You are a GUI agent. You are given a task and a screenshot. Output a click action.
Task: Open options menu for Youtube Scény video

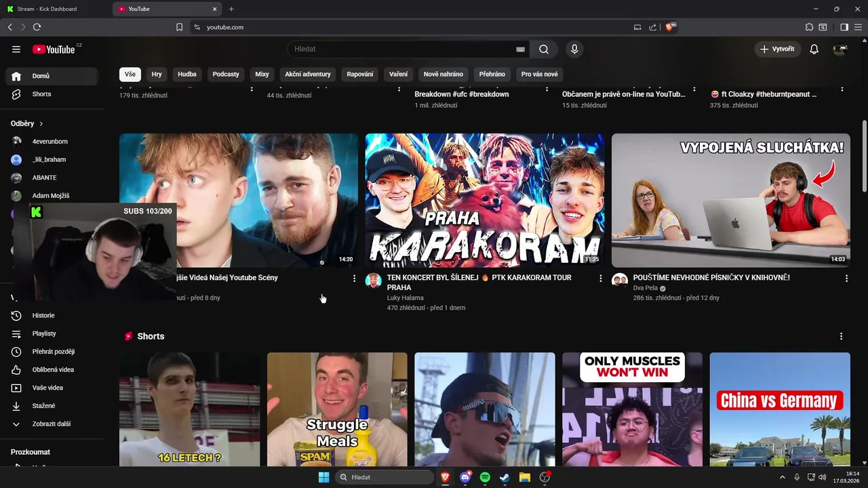(354, 279)
